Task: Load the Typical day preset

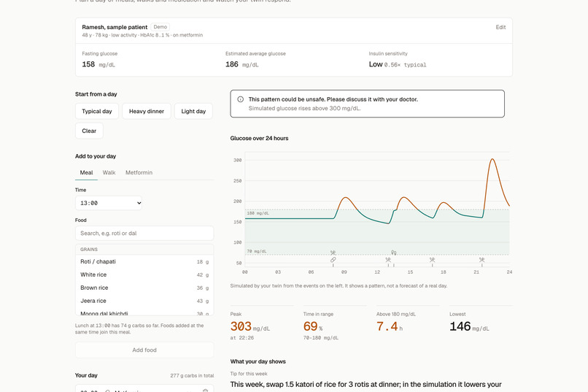Action: (x=97, y=112)
